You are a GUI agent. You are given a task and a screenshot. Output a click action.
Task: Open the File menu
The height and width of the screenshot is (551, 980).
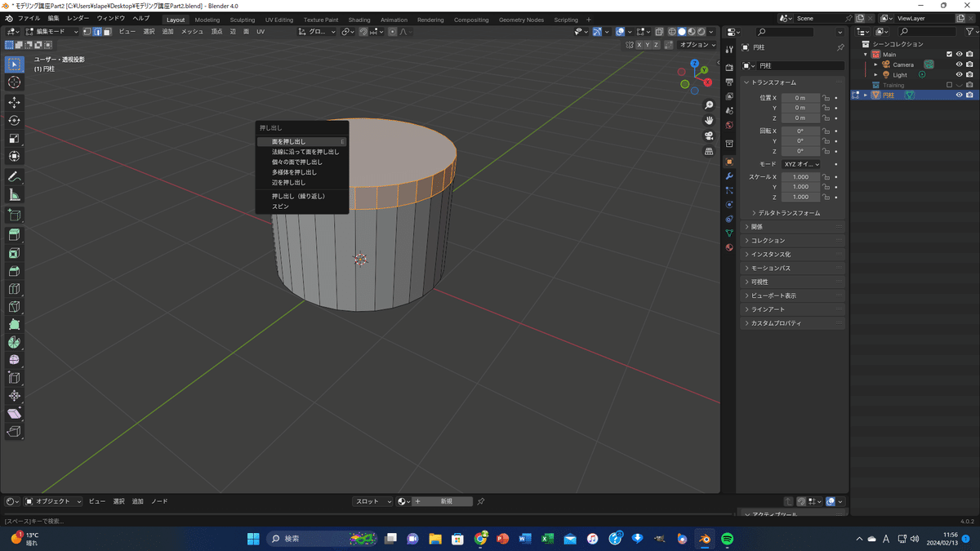point(29,18)
